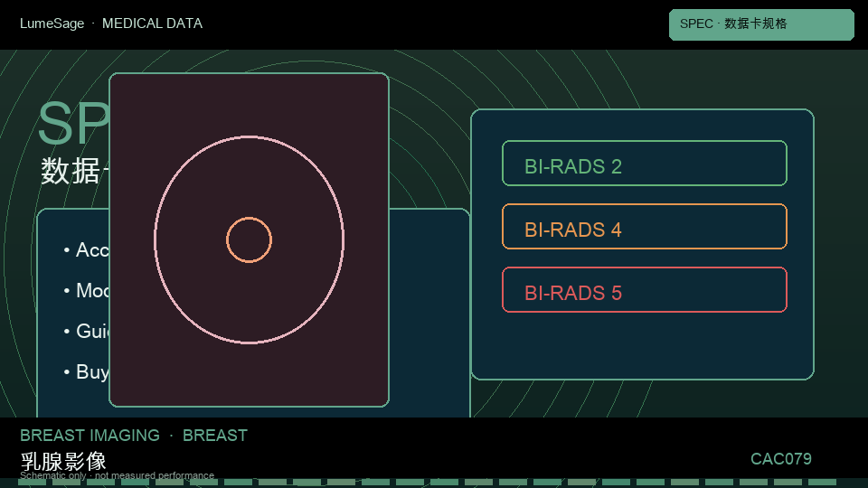Click the BI-RADS 2 category box
The image size is (868, 488).
tap(645, 164)
